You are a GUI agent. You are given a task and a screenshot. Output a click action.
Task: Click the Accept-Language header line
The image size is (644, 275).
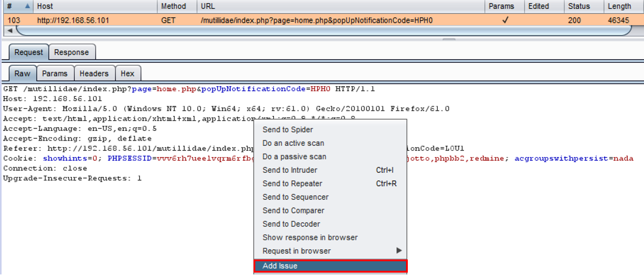coord(80,129)
